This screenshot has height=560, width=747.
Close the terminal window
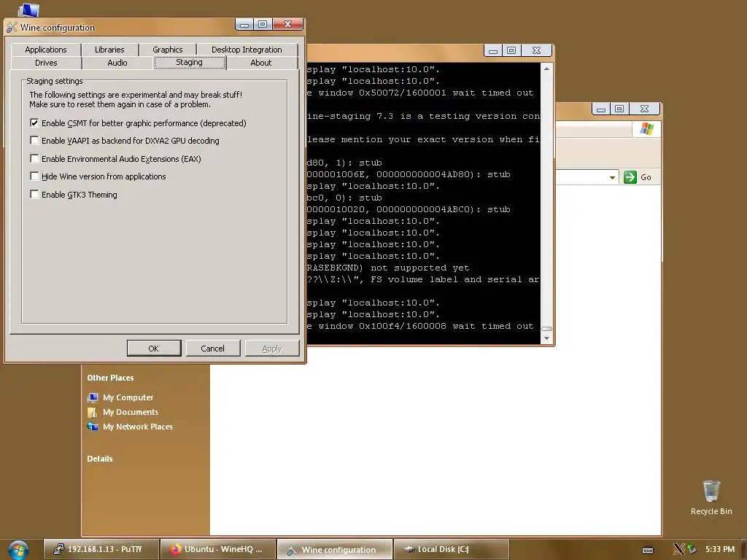536,50
